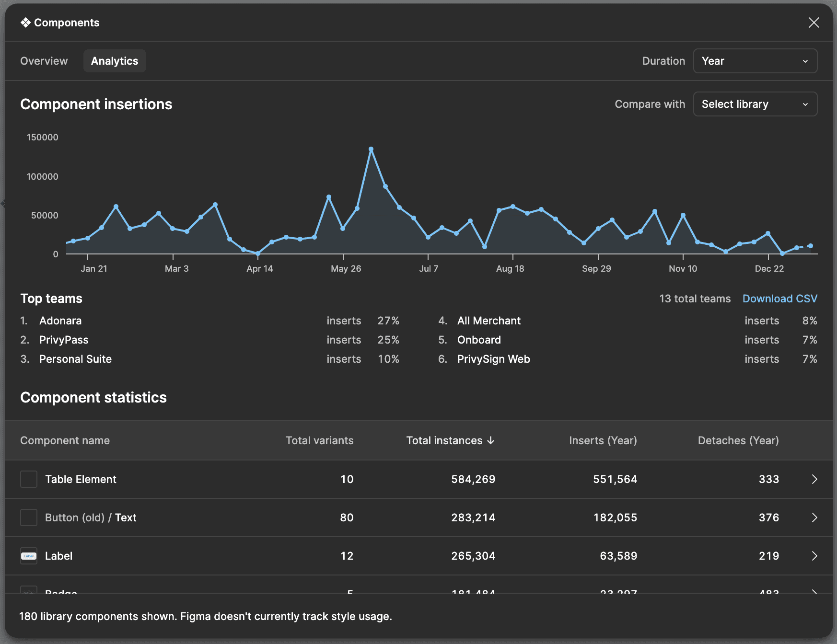Click the peak data point on the insertions chart

point(371,149)
